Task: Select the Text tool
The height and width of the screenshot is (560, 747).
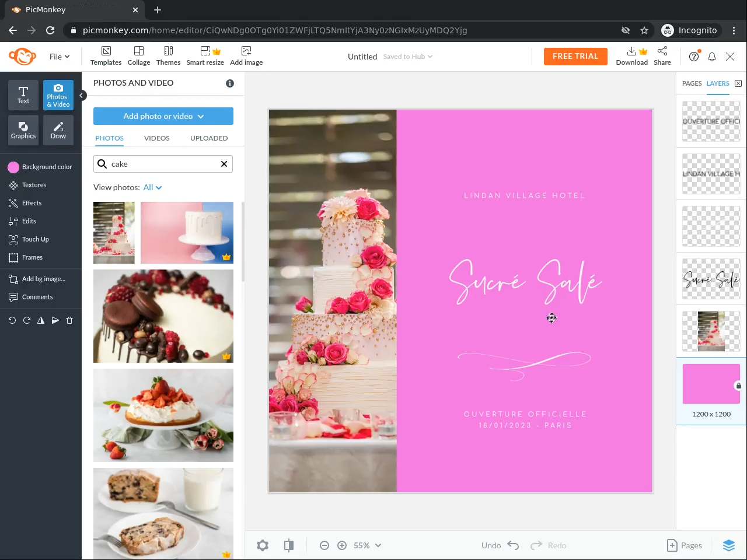Action: (23, 95)
